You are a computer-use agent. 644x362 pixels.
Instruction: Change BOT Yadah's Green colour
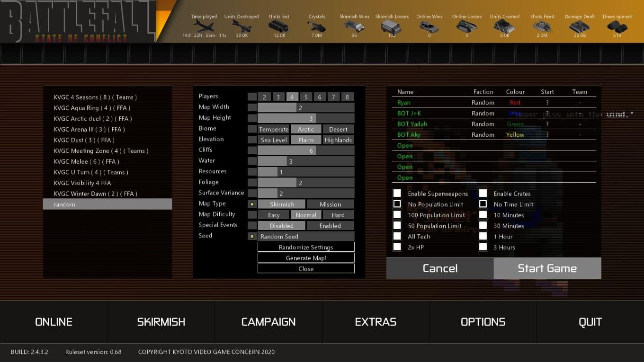tap(515, 124)
